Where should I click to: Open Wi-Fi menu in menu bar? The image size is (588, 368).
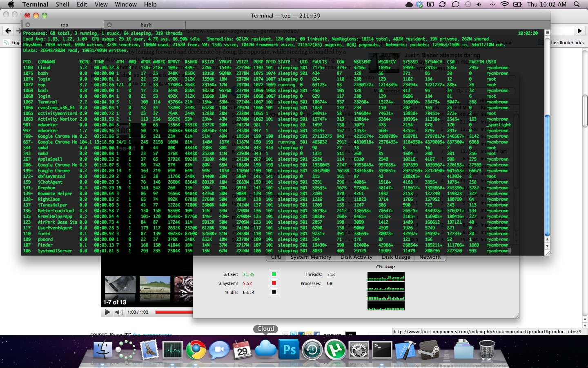505,4
